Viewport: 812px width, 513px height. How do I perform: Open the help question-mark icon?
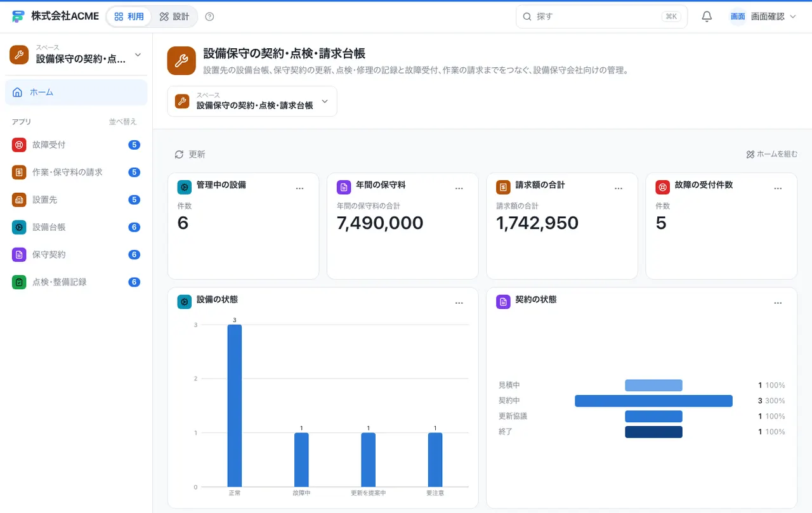[210, 16]
